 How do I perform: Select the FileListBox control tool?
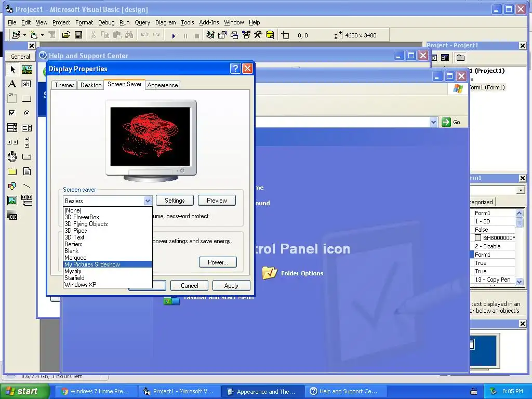(x=27, y=171)
